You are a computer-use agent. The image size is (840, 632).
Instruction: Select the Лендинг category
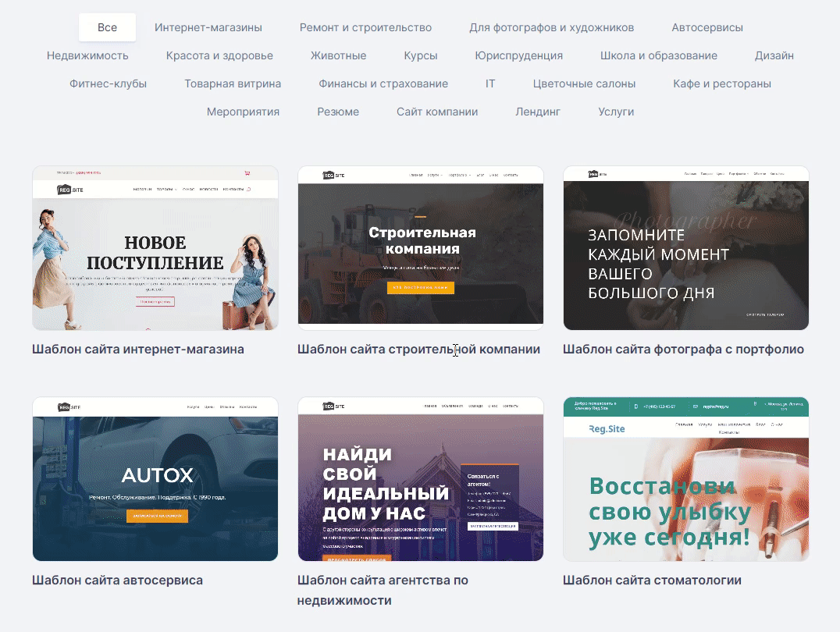538,112
